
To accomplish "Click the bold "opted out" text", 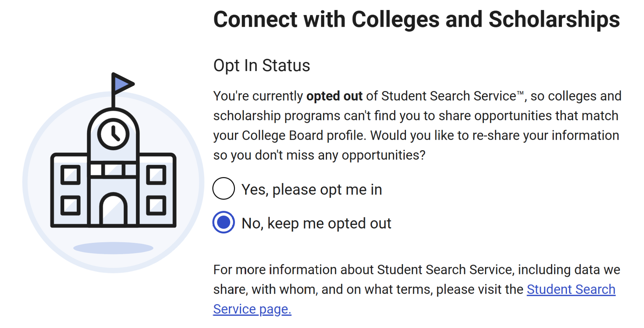I will pos(334,96).
